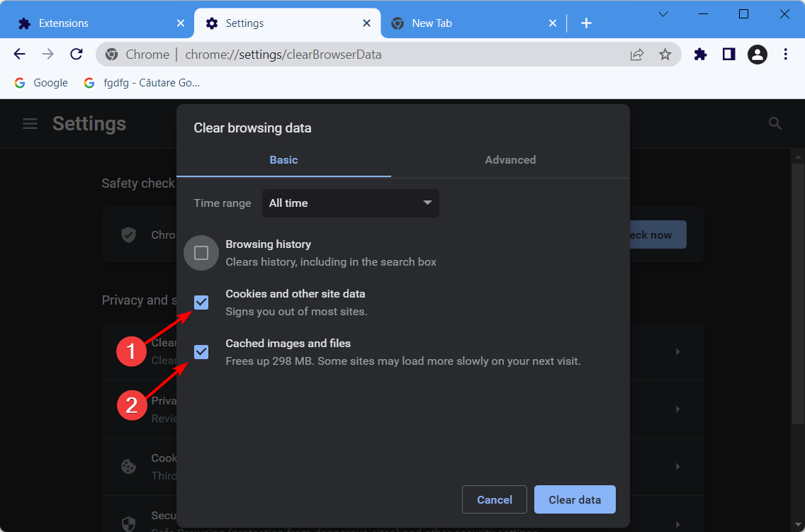Click the Signs you out of most sites text
The image size is (805, 532).
[x=296, y=312]
